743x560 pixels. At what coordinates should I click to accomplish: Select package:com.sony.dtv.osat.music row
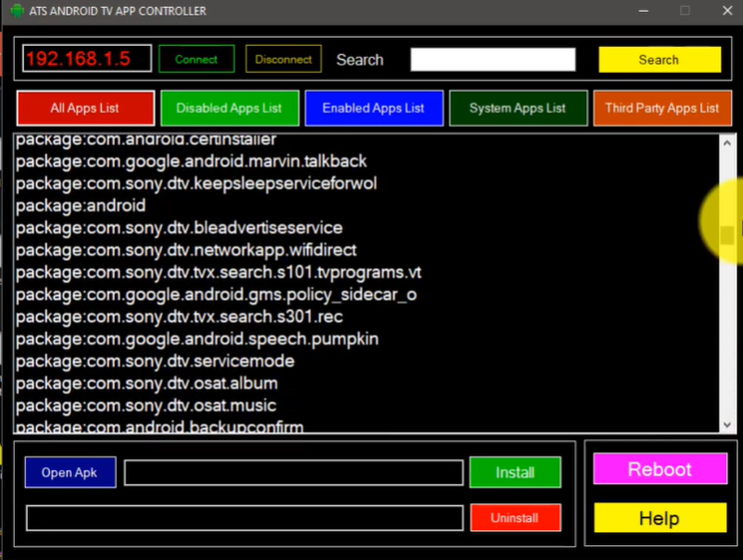[x=146, y=406]
